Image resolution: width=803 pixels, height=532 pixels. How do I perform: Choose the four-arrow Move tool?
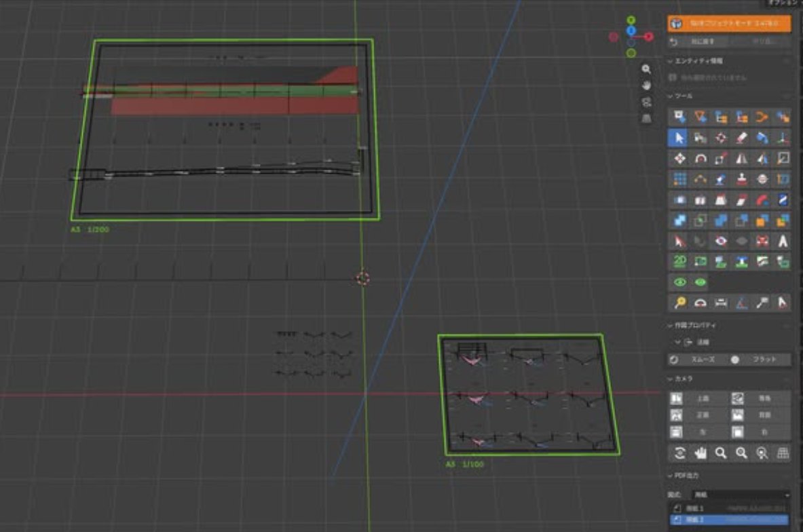point(679,159)
